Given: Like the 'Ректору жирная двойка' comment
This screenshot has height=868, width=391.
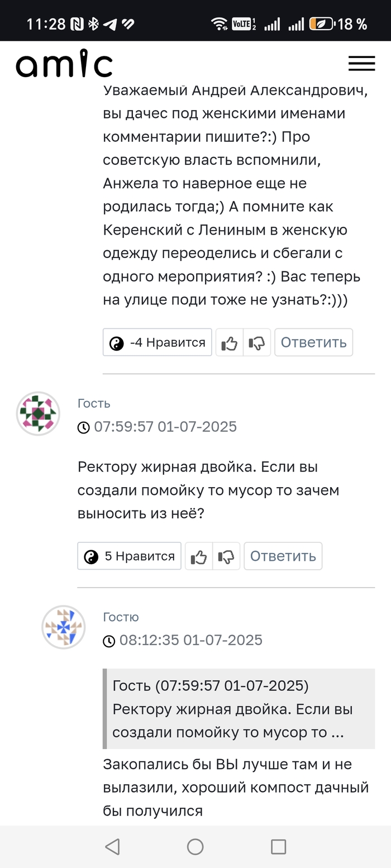Looking at the screenshot, I should coord(198,556).
